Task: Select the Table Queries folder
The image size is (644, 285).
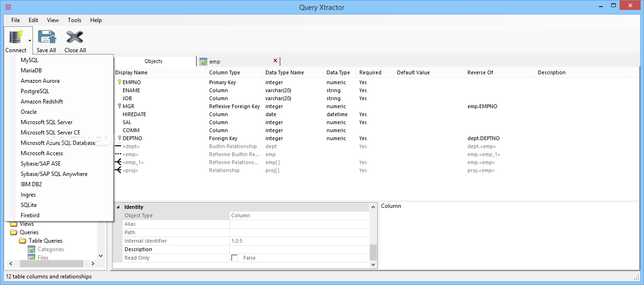Action: click(41, 241)
